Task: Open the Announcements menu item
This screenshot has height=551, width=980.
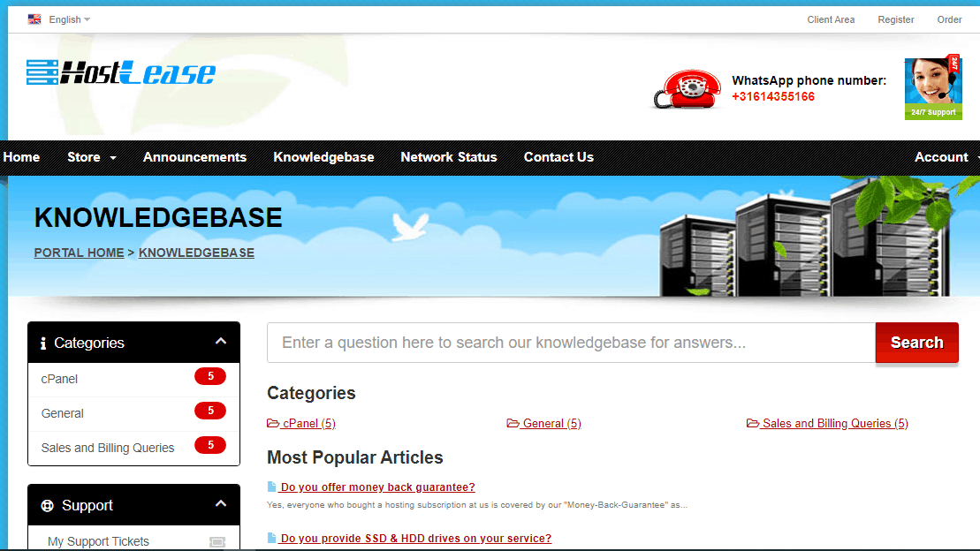Action: (194, 157)
